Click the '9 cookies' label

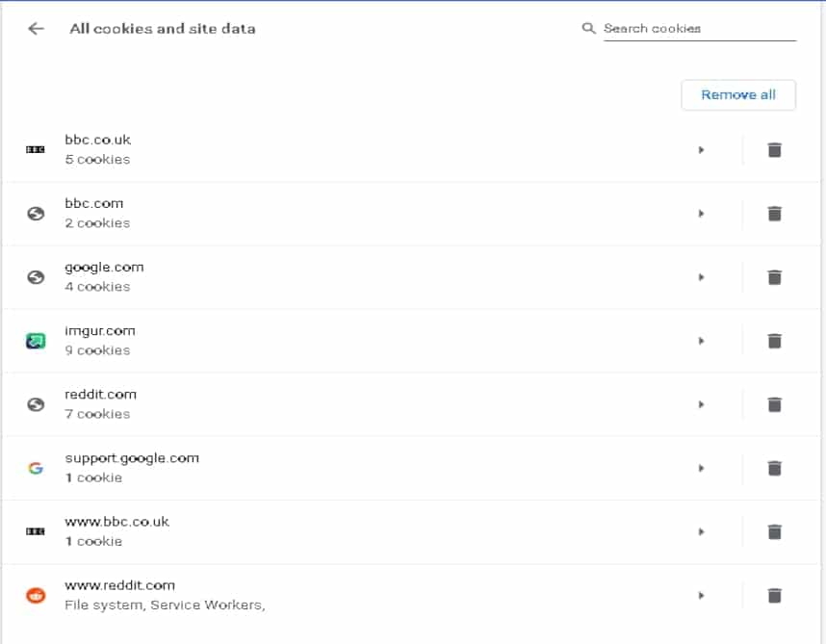click(97, 350)
